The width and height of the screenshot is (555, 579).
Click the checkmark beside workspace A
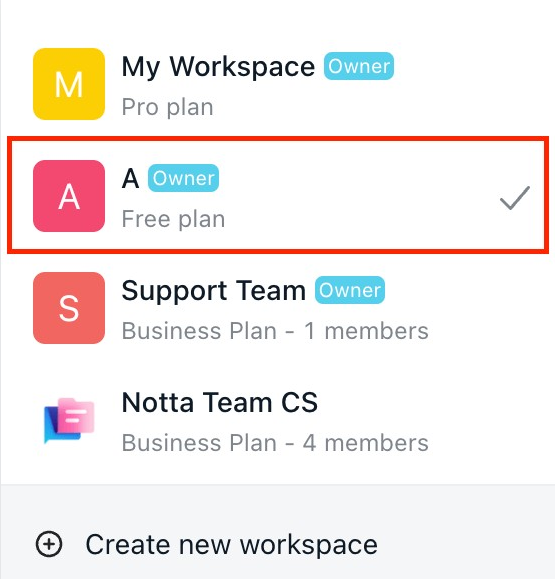[515, 198]
